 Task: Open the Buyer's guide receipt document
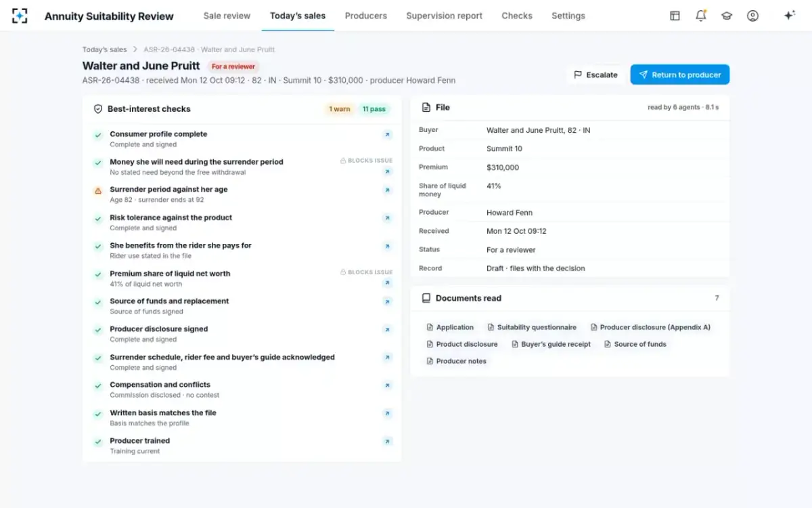(x=551, y=344)
